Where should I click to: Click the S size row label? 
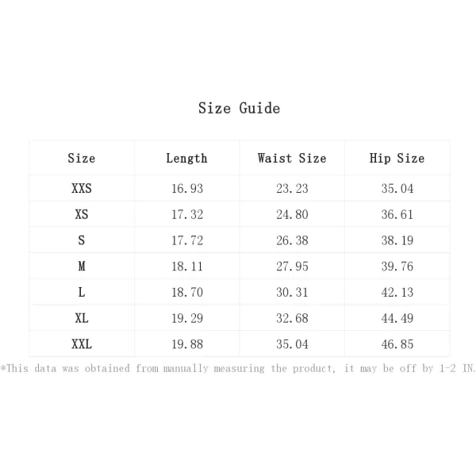click(x=82, y=240)
